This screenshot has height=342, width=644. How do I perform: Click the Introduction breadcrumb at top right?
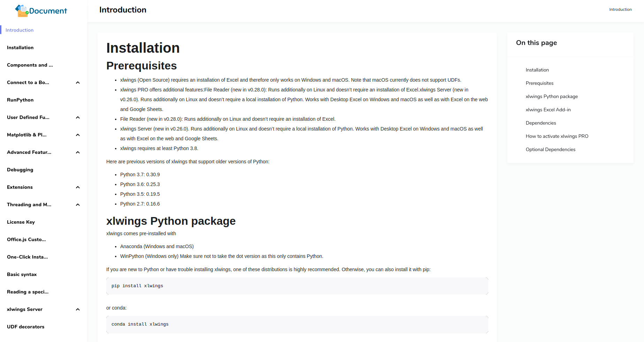click(x=620, y=9)
